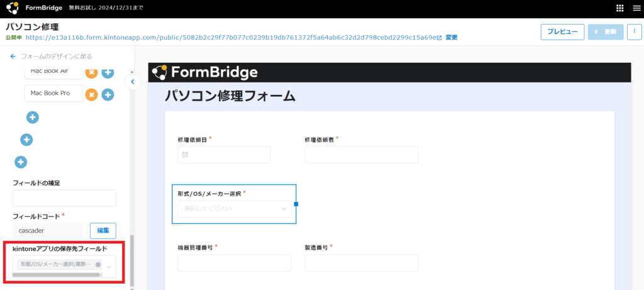This screenshot has width=644, height=290.
Task: Remove the Mac Book Air option
Action: click(91, 72)
